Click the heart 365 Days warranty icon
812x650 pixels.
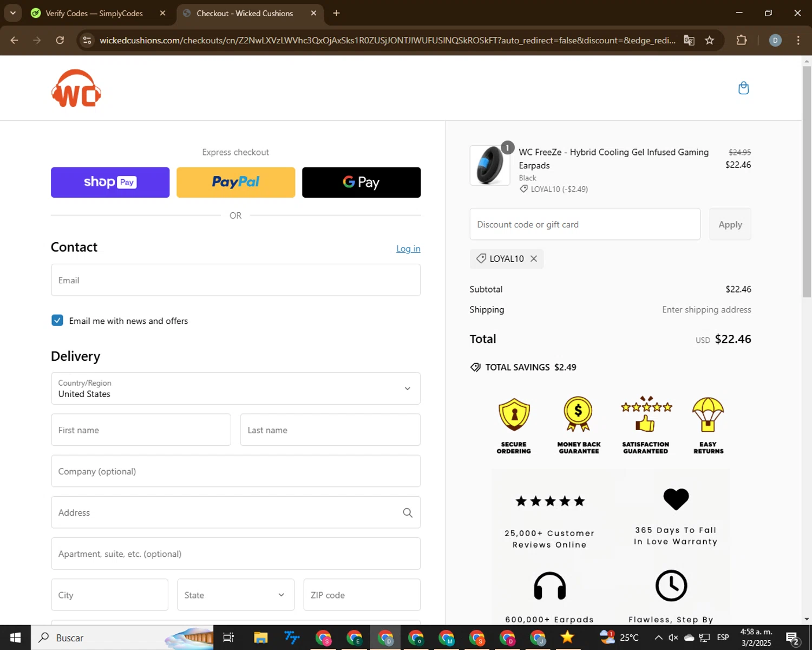point(676,499)
